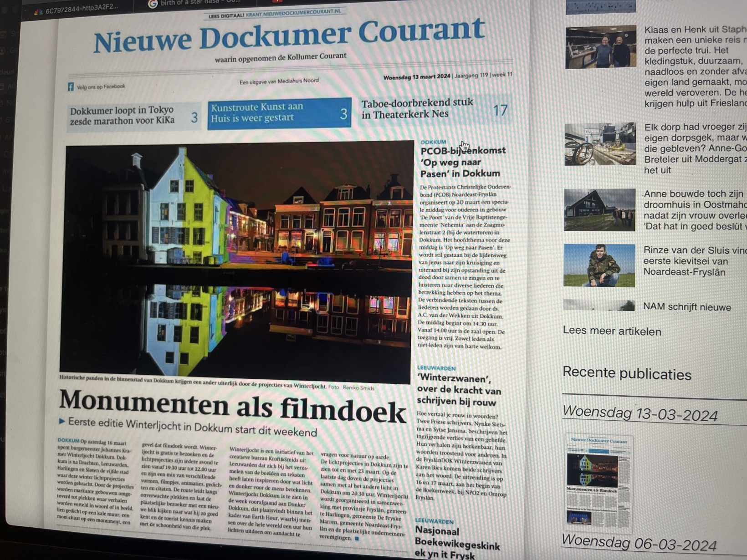This screenshot has width=747, height=560.
Task: Open the Facebook icon beside 'Volg ons op Facebook'
Action: (x=71, y=87)
